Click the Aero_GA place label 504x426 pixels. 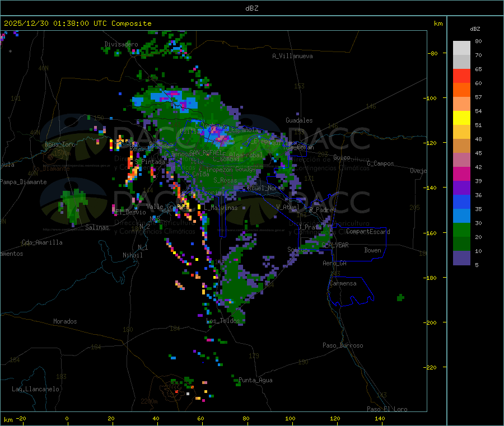point(335,263)
